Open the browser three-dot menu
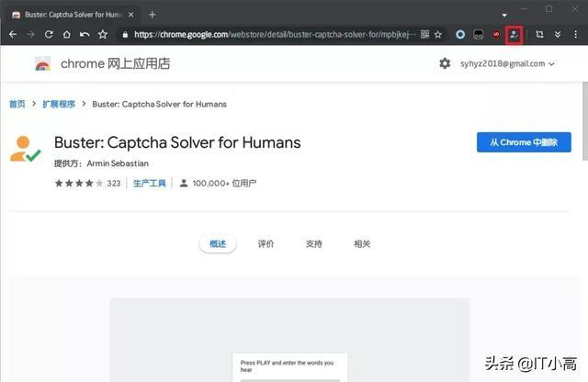The image size is (588, 382). point(576,35)
